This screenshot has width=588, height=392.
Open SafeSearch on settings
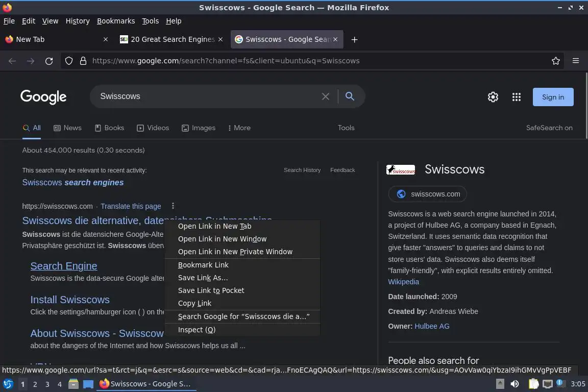click(549, 128)
